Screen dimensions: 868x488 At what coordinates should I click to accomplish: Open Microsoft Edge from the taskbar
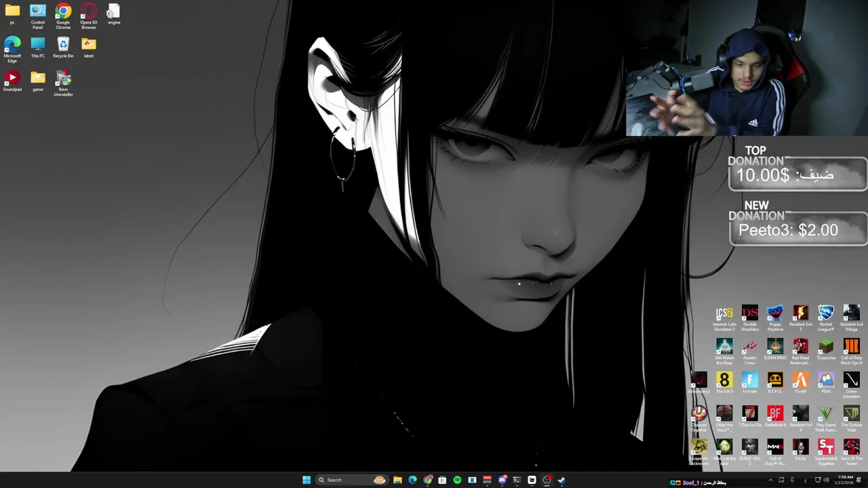[412, 480]
